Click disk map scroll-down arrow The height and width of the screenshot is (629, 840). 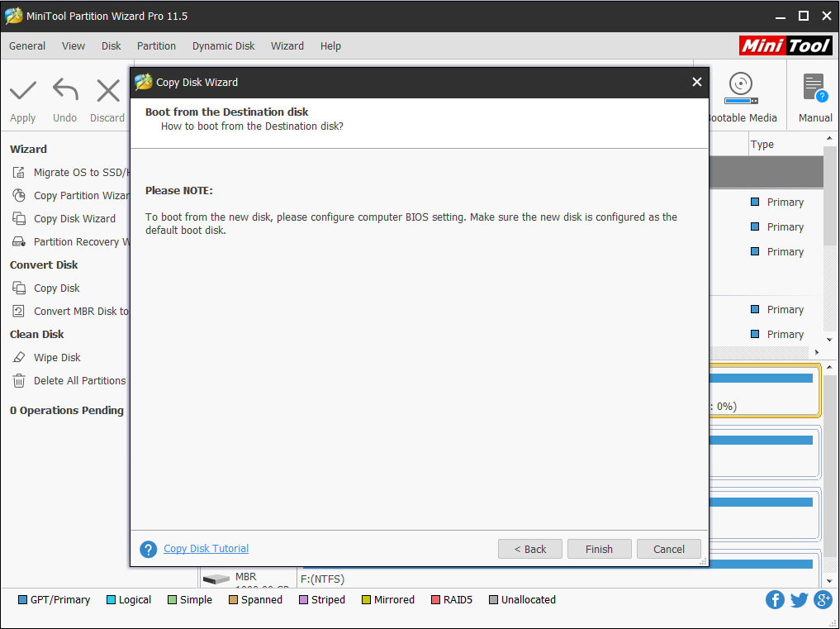tap(829, 581)
